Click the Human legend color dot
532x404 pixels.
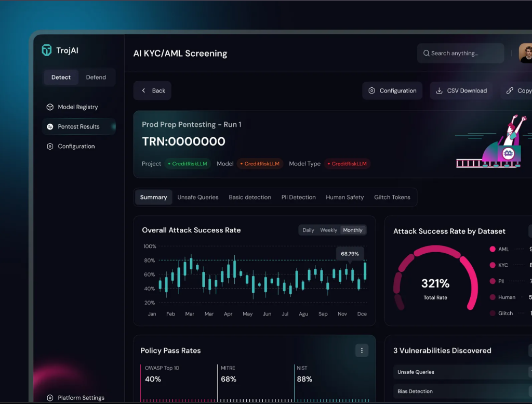(493, 297)
